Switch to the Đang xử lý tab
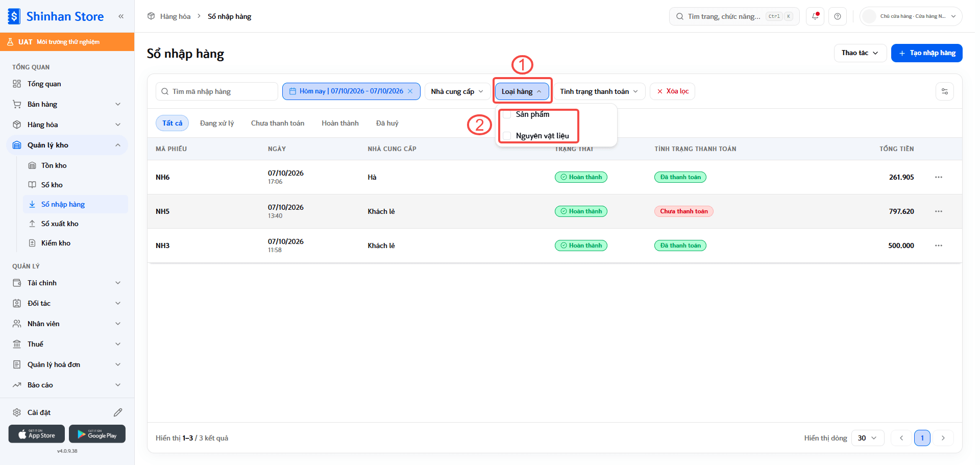This screenshot has width=980, height=465. tap(217, 123)
